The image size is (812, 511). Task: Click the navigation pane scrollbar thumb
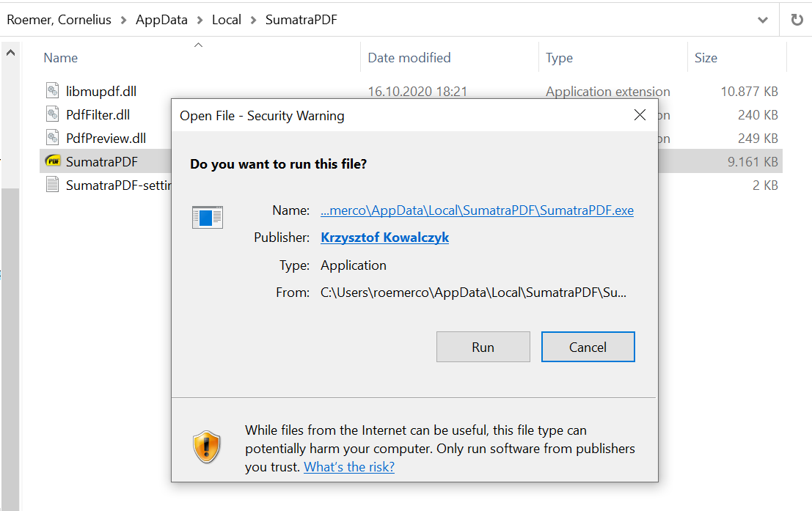10,350
